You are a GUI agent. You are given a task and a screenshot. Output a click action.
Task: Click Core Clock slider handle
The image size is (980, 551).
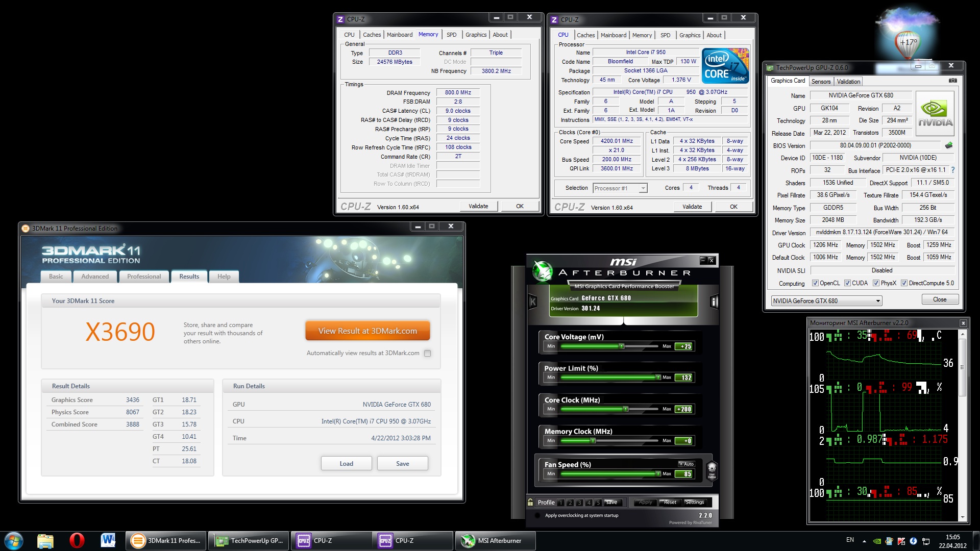(x=625, y=409)
